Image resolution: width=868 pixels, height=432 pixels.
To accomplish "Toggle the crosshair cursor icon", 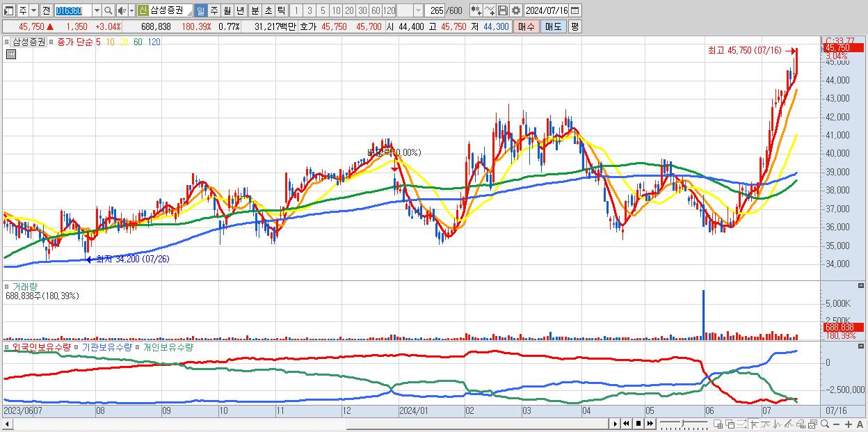I will [754, 424].
